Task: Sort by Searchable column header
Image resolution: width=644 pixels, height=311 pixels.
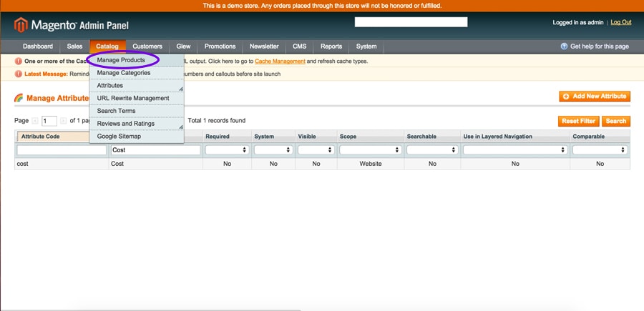Action: 421,137
